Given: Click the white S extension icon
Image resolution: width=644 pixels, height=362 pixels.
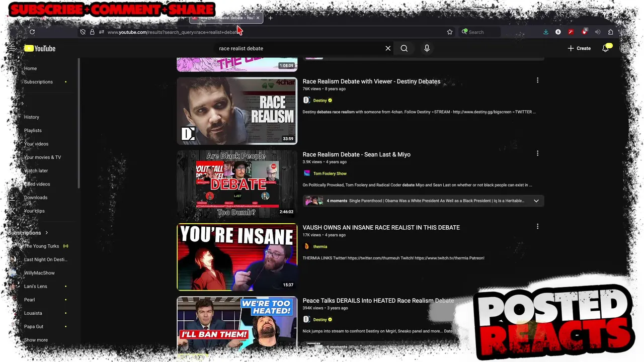Looking at the screenshot, I should pos(558,32).
